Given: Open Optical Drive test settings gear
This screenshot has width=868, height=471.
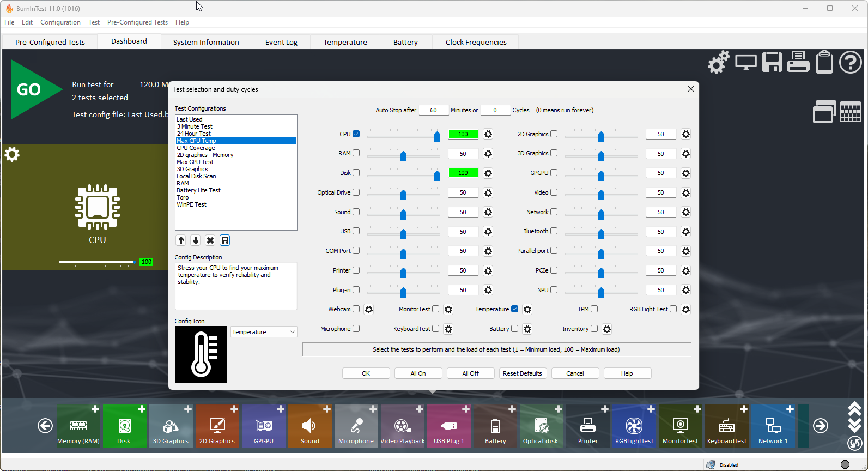Looking at the screenshot, I should coord(488,193).
